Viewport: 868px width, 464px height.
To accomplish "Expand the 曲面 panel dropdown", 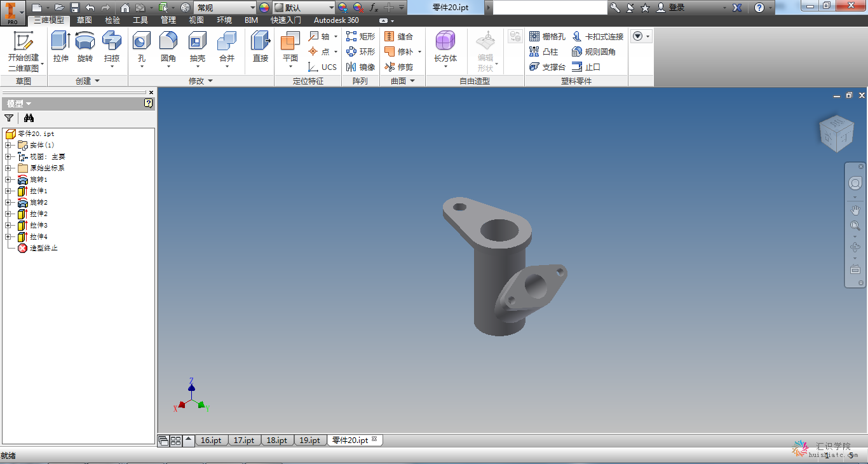I will click(x=403, y=81).
